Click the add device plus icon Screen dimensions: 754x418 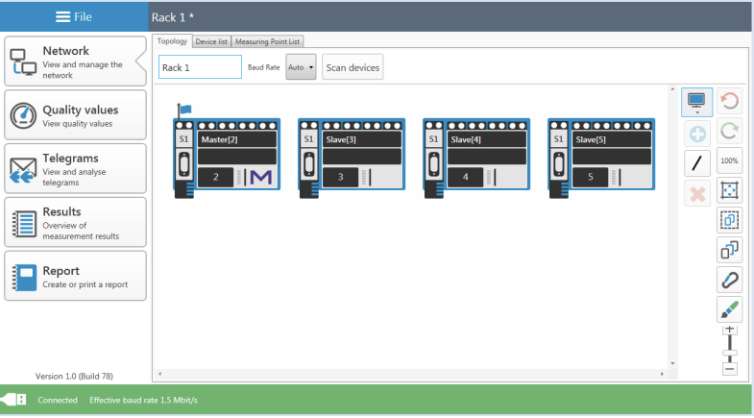click(697, 133)
